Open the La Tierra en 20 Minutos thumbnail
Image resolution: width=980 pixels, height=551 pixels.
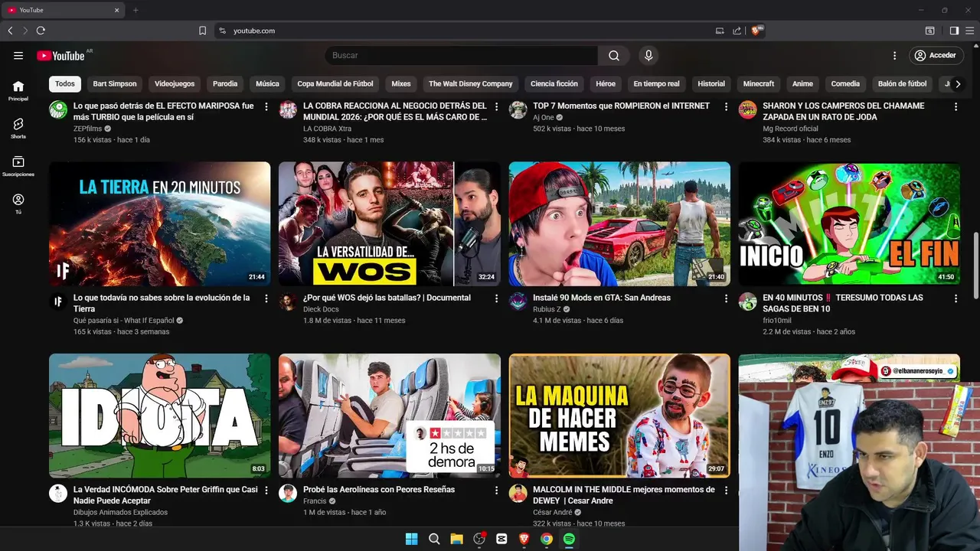click(x=160, y=223)
